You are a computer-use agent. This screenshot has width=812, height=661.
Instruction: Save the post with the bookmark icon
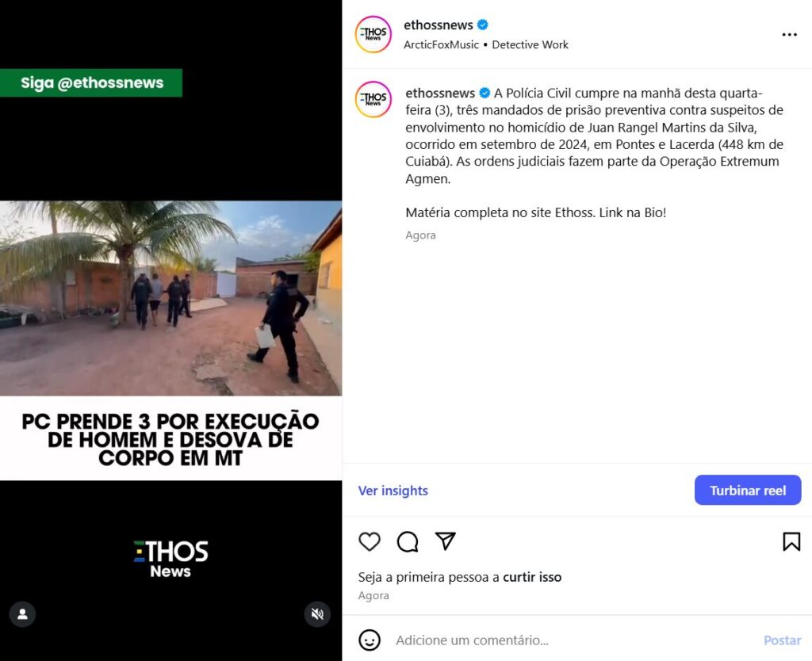pos(791,541)
